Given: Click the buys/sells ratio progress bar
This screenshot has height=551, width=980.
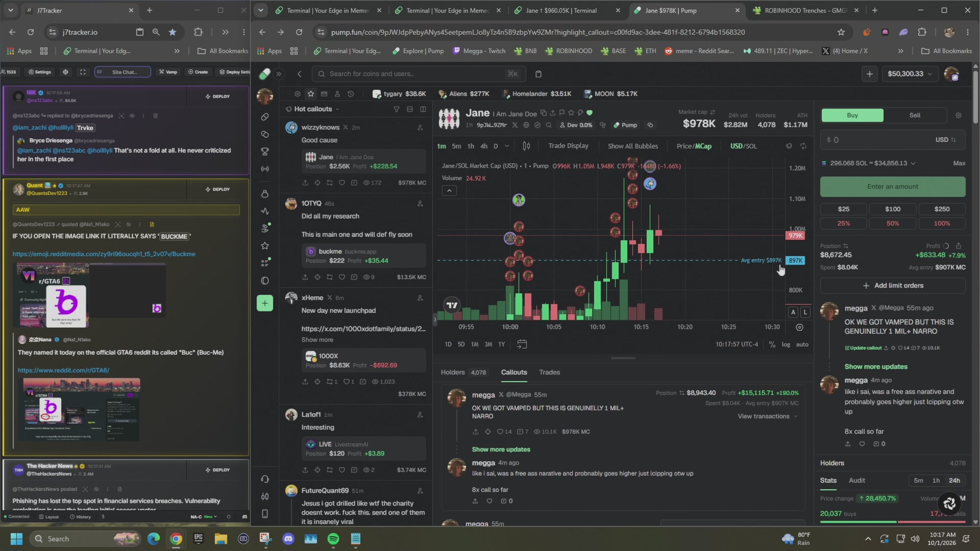Looking at the screenshot, I should (x=892, y=522).
